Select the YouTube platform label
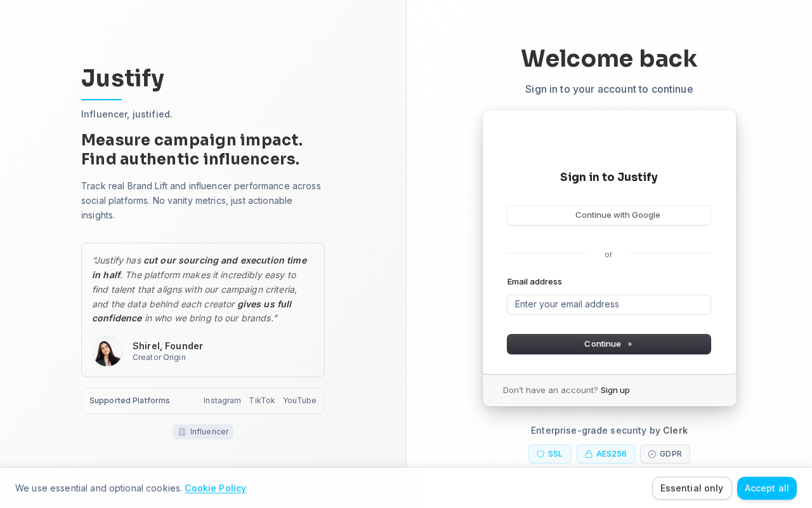This screenshot has height=508, width=812. [x=299, y=401]
